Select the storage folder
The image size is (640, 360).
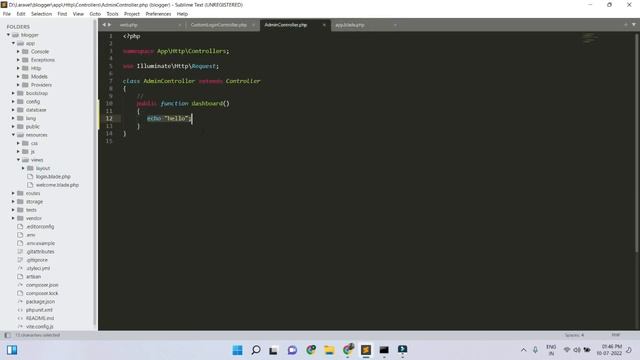click(34, 202)
